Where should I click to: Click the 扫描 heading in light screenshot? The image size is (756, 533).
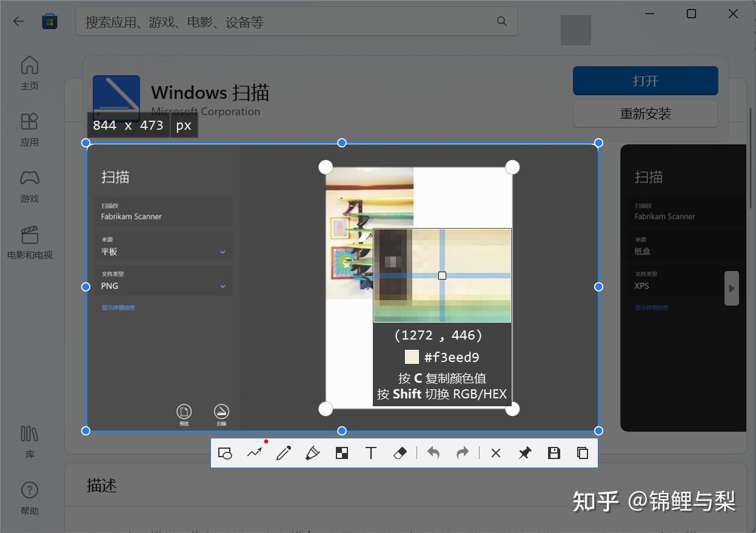coord(115,177)
